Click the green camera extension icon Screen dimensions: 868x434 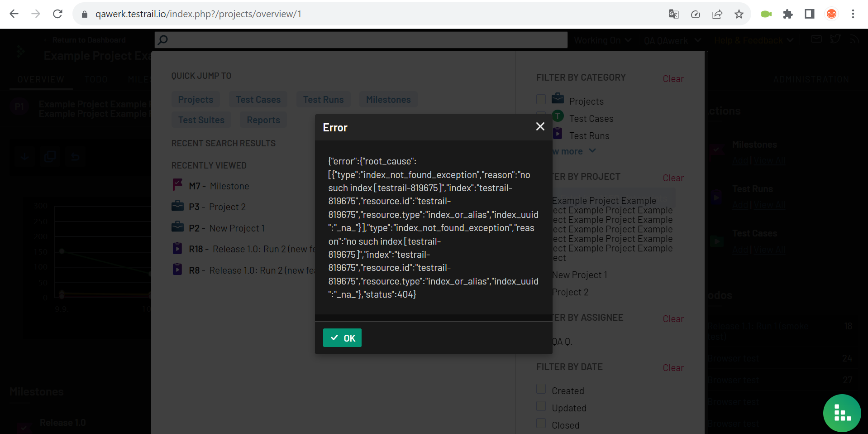point(766,14)
